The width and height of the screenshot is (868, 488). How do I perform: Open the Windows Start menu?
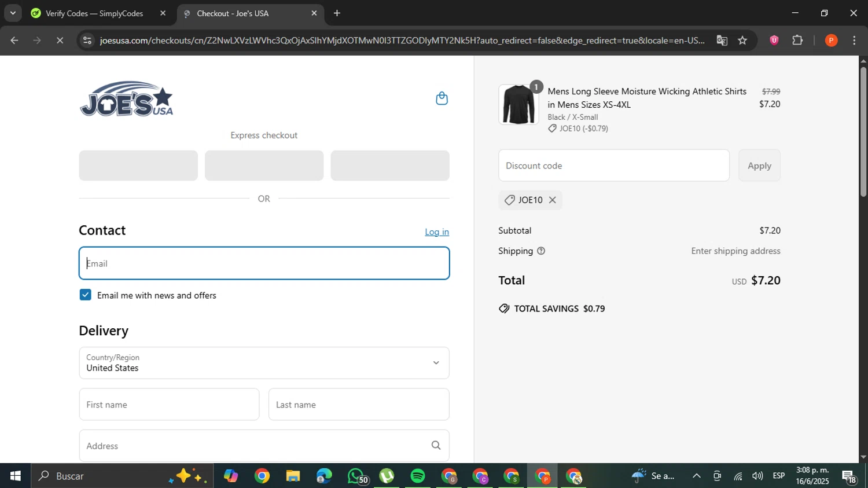click(15, 476)
